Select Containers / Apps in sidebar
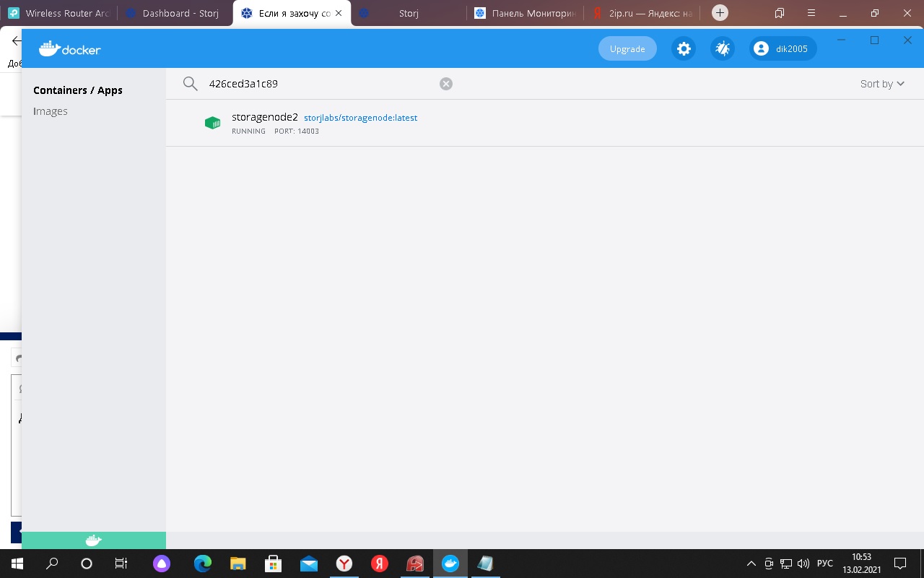The height and width of the screenshot is (578, 924). (x=78, y=90)
